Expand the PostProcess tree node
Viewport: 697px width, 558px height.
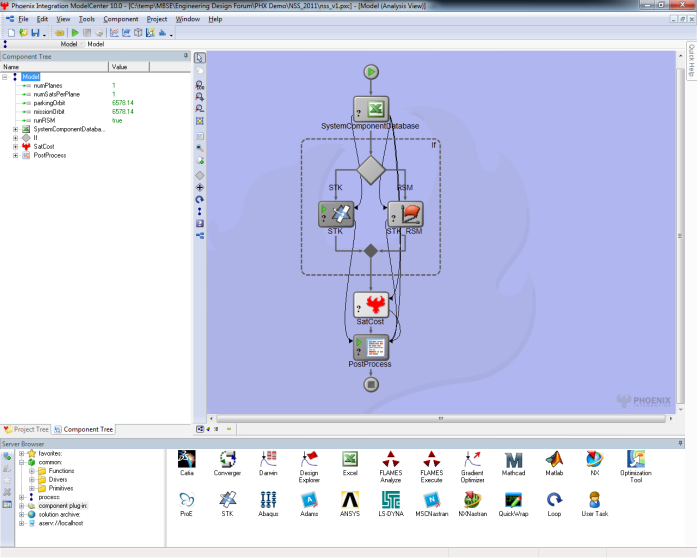pyautogui.click(x=16, y=156)
